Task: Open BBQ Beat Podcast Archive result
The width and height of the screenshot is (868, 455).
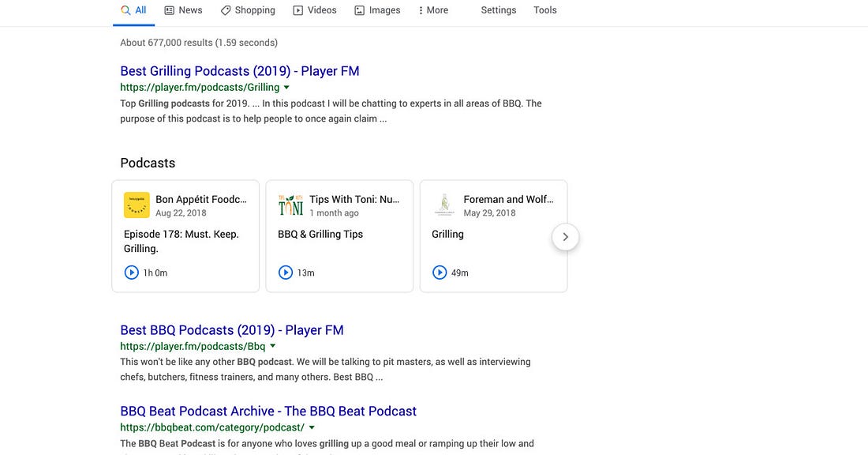Action: (268, 412)
